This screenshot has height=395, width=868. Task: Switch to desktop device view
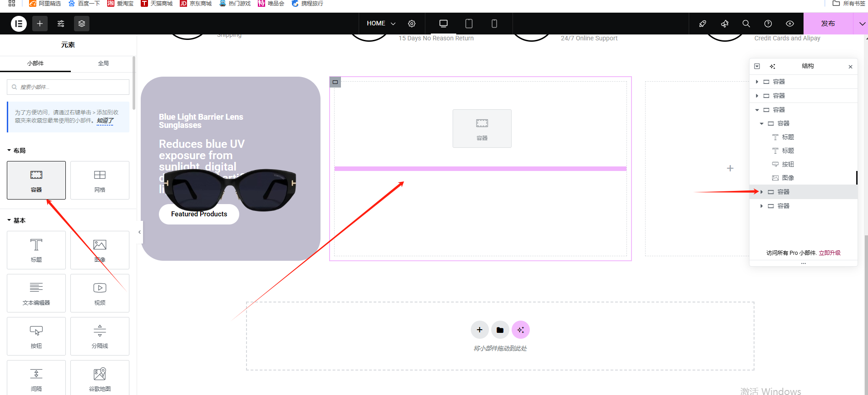pos(444,24)
